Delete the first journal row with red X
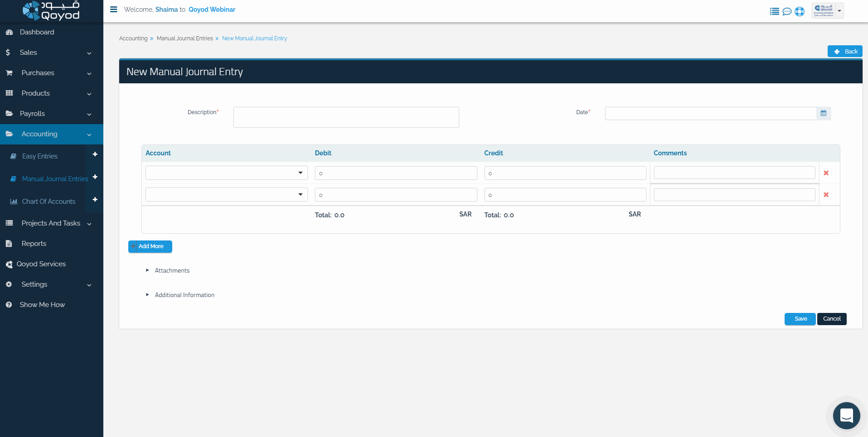868x437 pixels. point(826,173)
